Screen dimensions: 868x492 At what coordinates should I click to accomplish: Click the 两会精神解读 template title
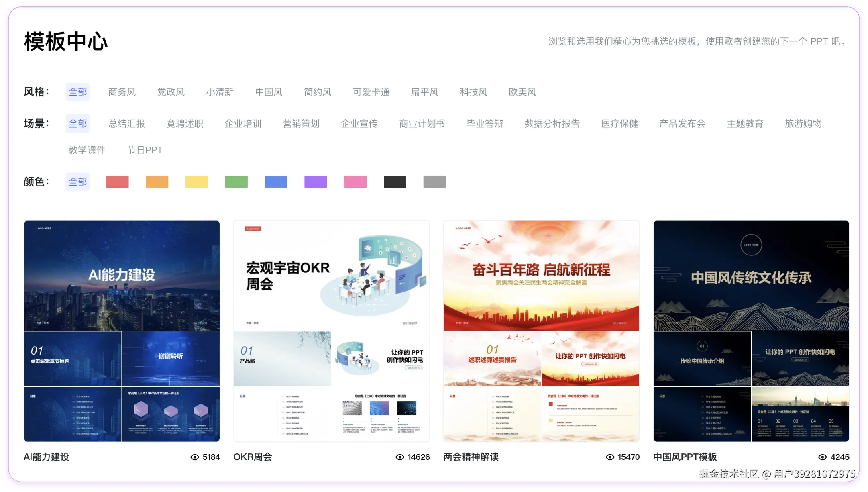point(471,457)
